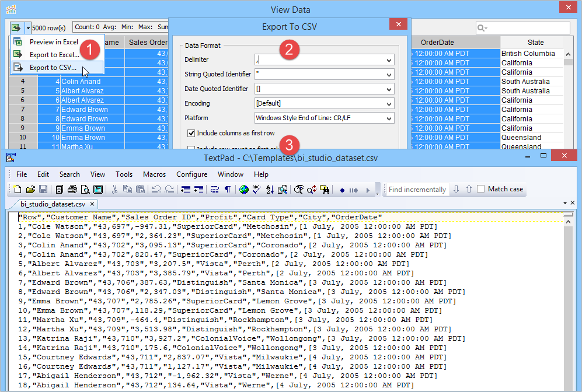The height and width of the screenshot is (392, 582).
Task: Click the View Data search field
Action: (522, 28)
